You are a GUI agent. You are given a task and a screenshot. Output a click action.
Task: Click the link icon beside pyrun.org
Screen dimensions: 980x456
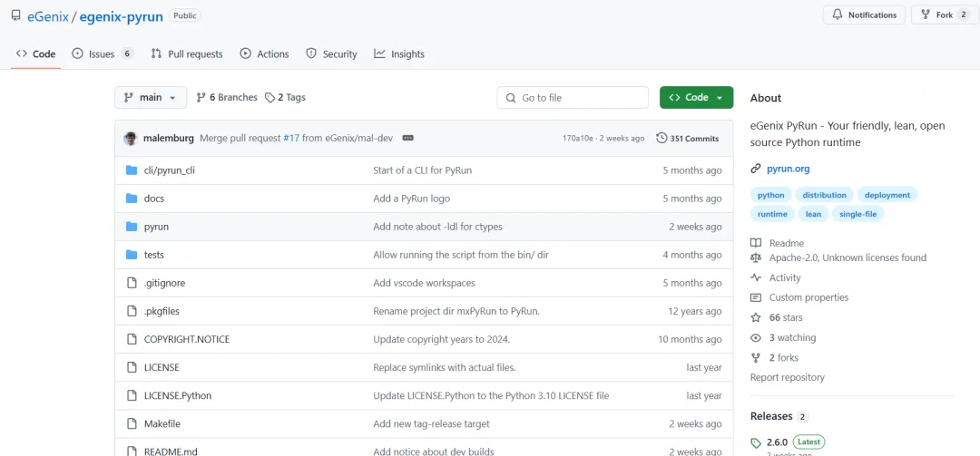756,169
